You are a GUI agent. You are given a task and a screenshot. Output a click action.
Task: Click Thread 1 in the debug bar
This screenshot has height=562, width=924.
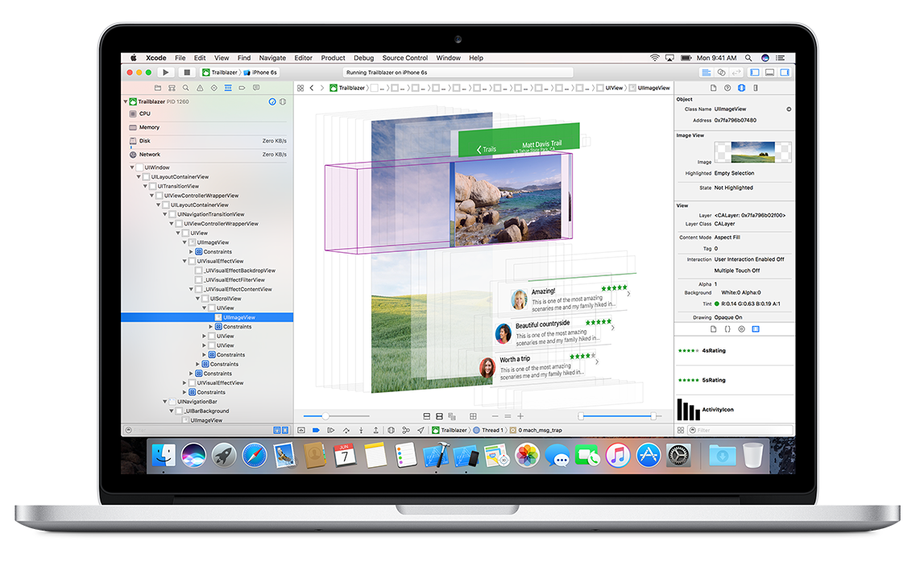coord(488,431)
